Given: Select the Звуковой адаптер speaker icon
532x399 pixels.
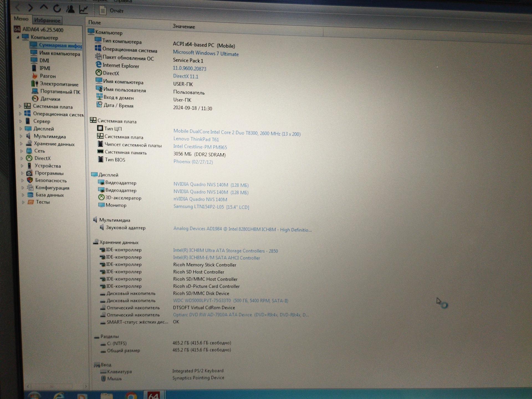Looking at the screenshot, I should pos(102,227).
